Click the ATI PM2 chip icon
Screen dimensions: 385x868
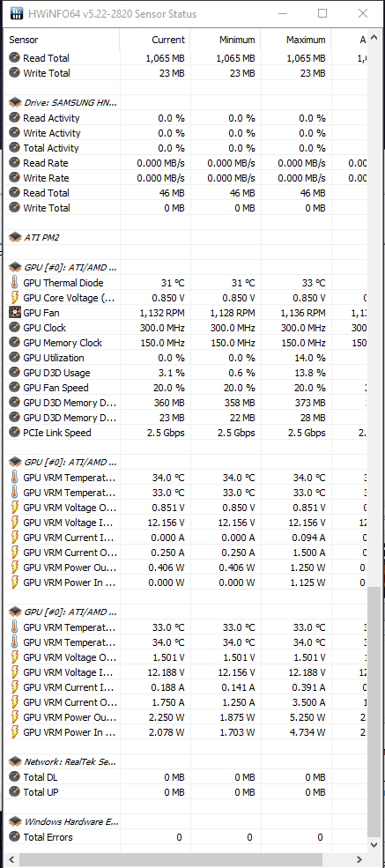(x=15, y=237)
